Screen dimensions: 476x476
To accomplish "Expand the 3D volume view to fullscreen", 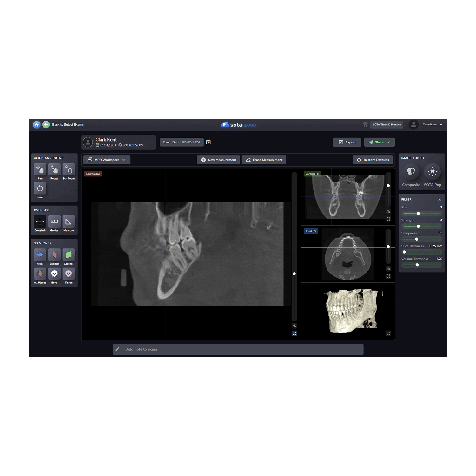I will tap(388, 334).
